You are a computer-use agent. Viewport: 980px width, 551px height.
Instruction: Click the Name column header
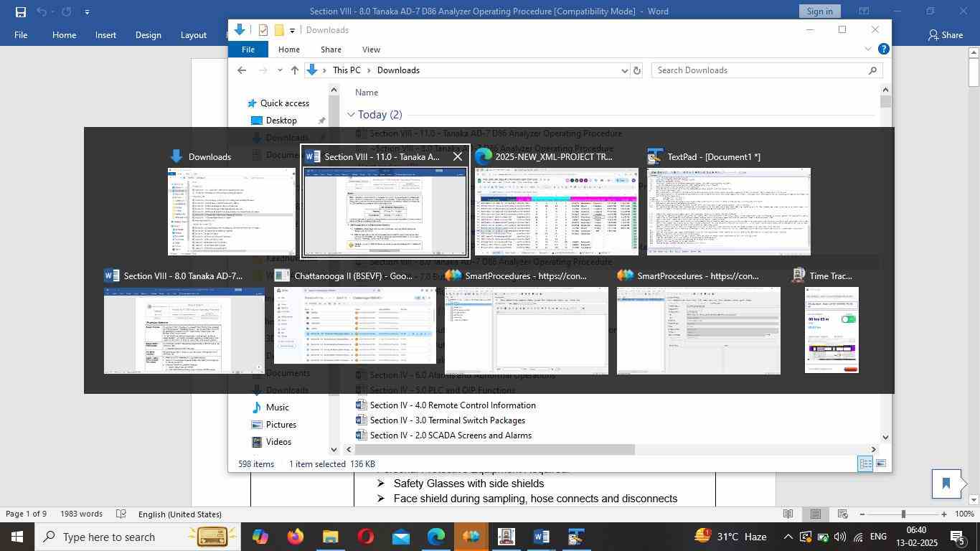click(x=367, y=93)
